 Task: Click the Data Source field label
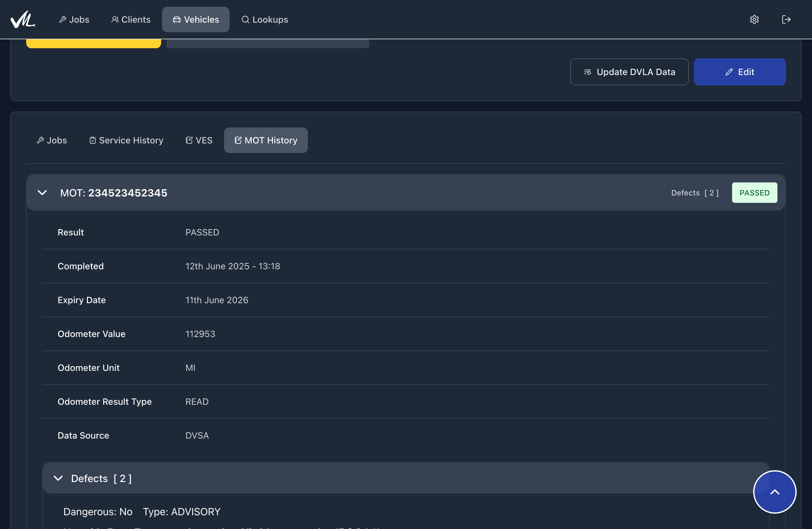(x=83, y=436)
